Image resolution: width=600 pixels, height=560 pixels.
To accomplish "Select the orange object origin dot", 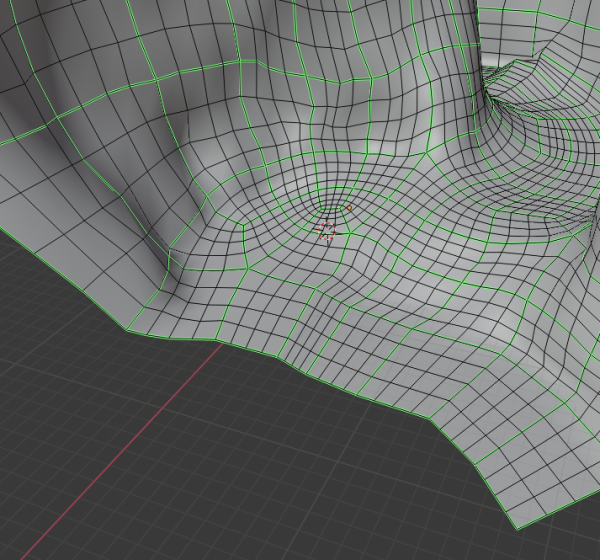I will (x=349, y=207).
